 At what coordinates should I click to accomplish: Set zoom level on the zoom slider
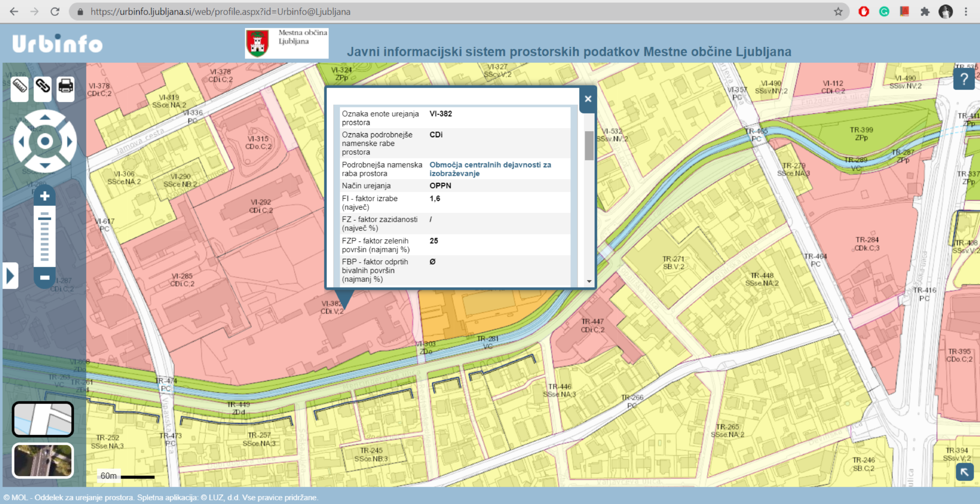click(45, 237)
